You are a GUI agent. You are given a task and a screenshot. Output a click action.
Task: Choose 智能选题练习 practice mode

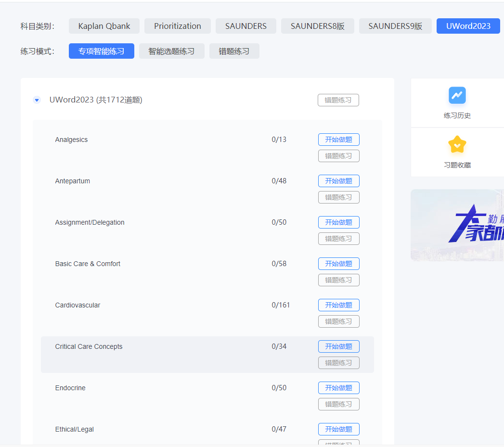click(x=172, y=51)
